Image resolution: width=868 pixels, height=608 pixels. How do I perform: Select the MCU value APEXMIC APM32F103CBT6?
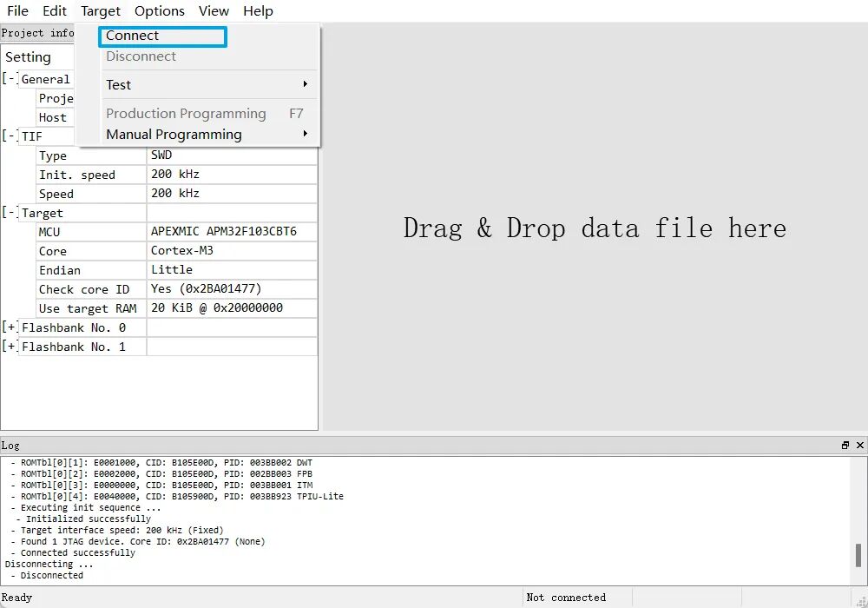(223, 232)
